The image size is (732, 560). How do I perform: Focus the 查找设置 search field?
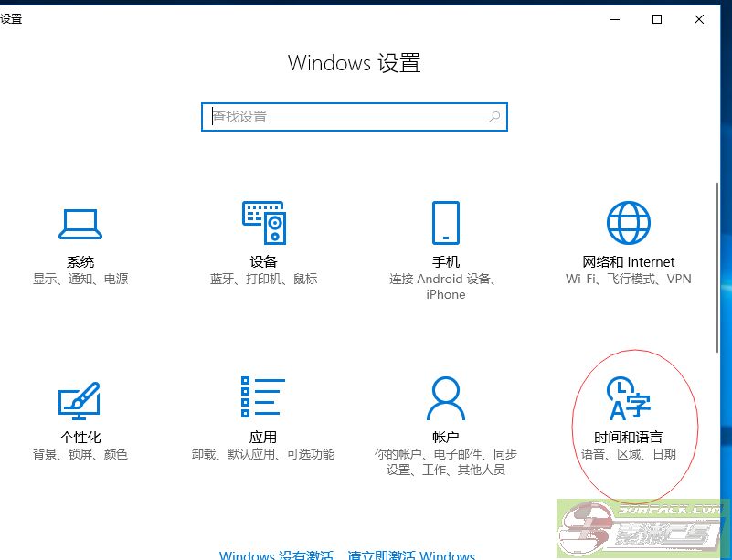347,117
